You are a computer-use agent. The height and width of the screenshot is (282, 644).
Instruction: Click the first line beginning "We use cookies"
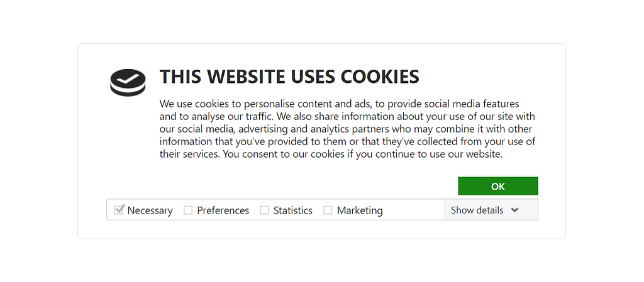pos(339,104)
